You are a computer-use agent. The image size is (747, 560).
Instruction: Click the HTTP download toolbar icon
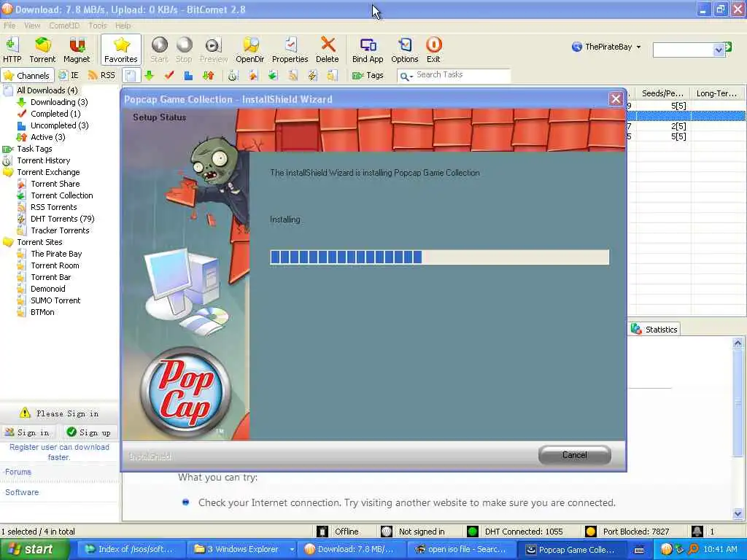pos(12,50)
